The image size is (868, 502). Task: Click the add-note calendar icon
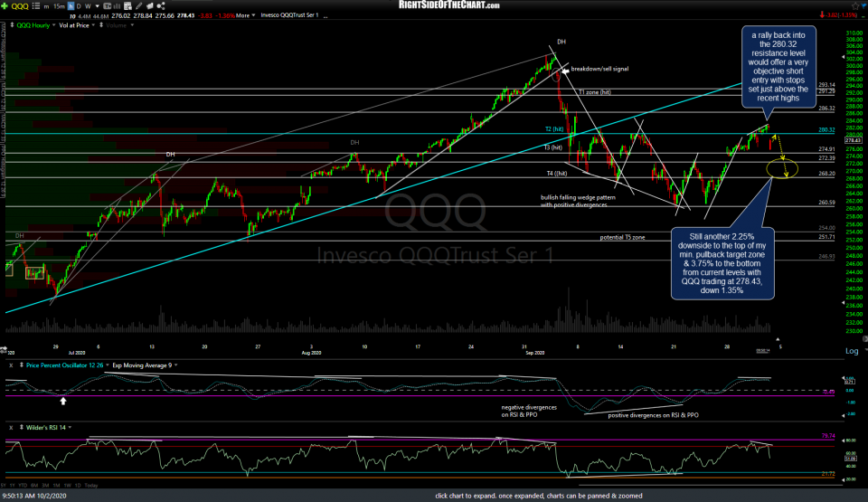[x=127, y=6]
